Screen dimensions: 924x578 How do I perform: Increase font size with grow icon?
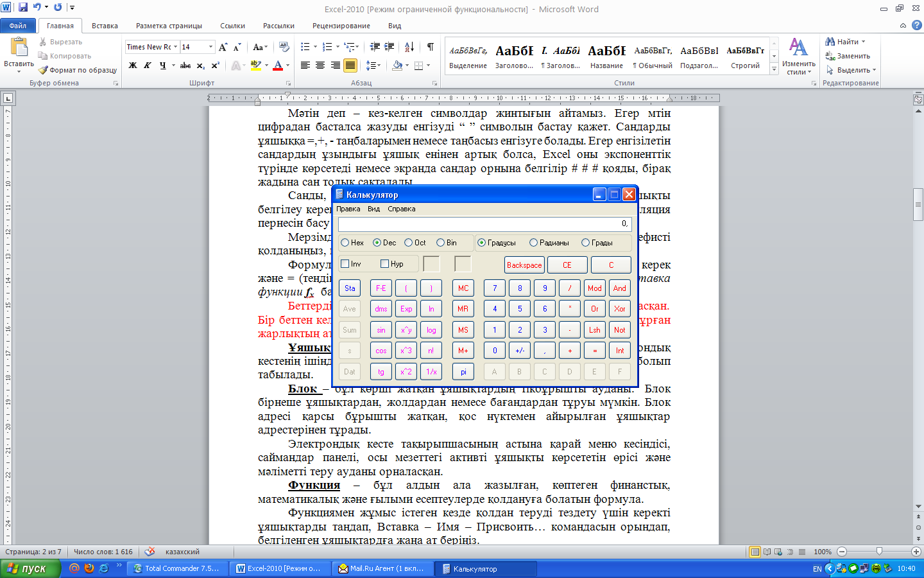(x=223, y=47)
